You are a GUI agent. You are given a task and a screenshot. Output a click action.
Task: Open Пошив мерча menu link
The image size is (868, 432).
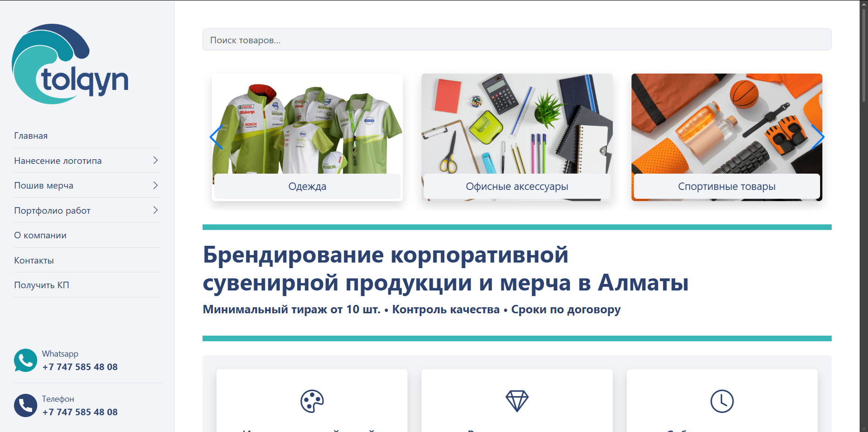coord(44,185)
